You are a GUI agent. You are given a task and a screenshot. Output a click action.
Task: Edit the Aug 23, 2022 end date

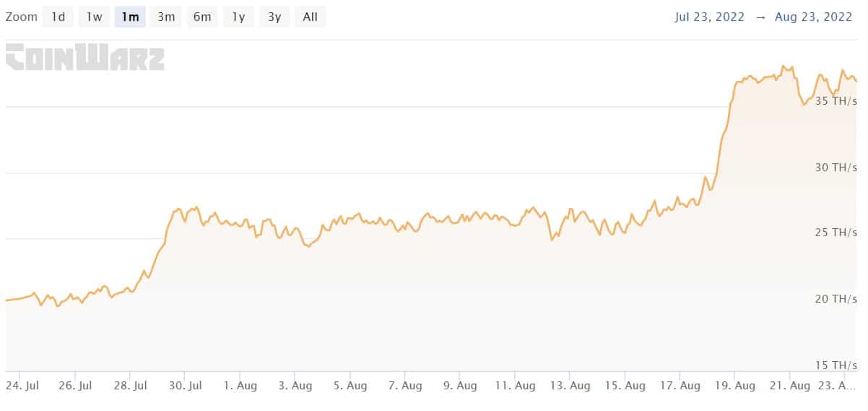tap(815, 17)
